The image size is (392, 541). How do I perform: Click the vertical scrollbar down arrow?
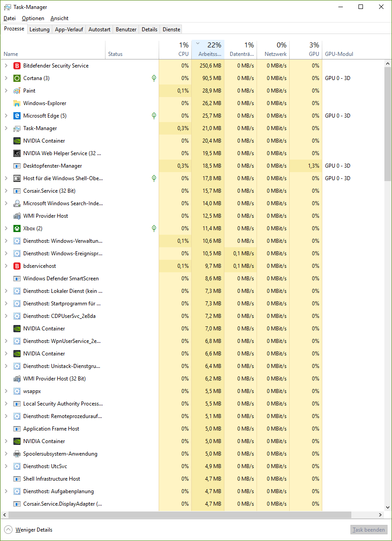(388, 507)
